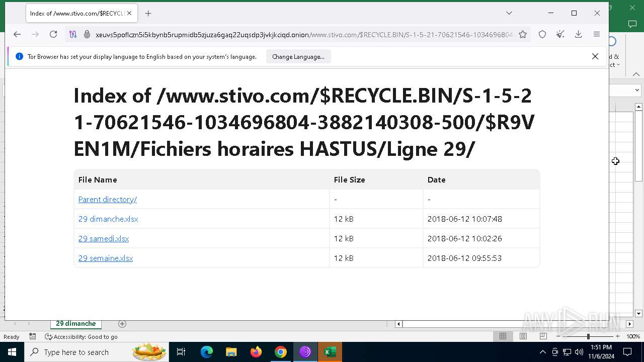Screen dimensions: 644x362
Task: Click the New Identity broom icon
Action: (x=560, y=34)
